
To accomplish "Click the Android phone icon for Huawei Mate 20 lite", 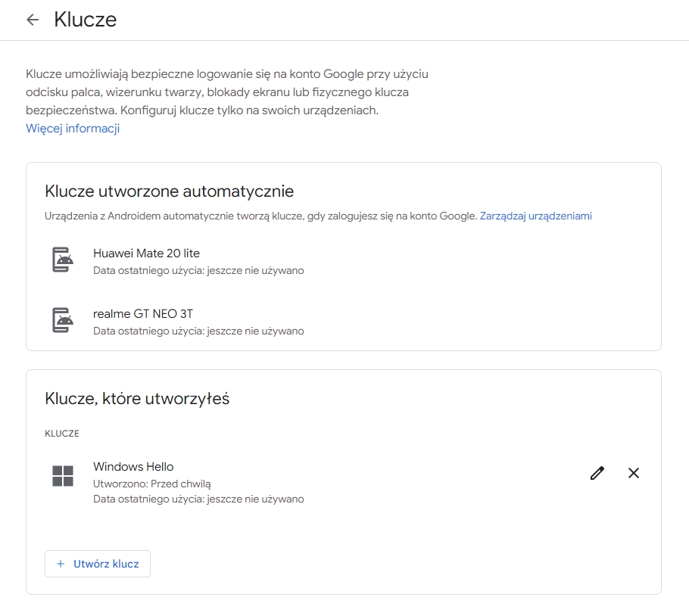I will [x=63, y=260].
